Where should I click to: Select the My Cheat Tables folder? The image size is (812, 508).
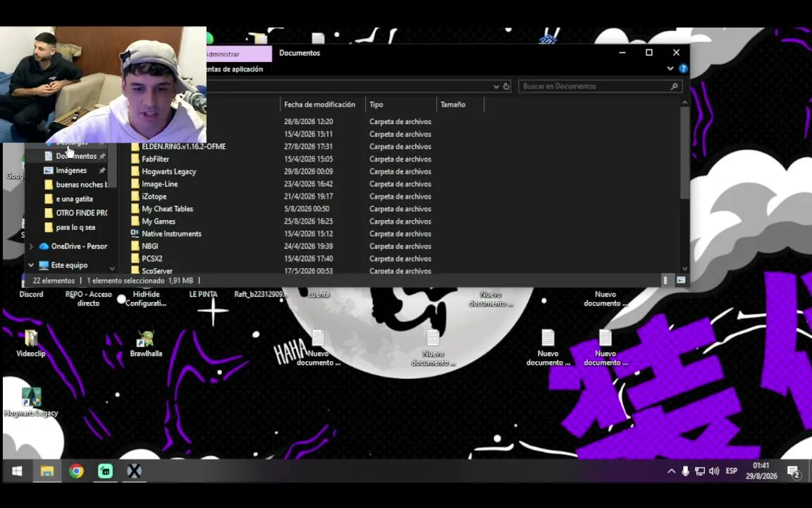(162, 209)
